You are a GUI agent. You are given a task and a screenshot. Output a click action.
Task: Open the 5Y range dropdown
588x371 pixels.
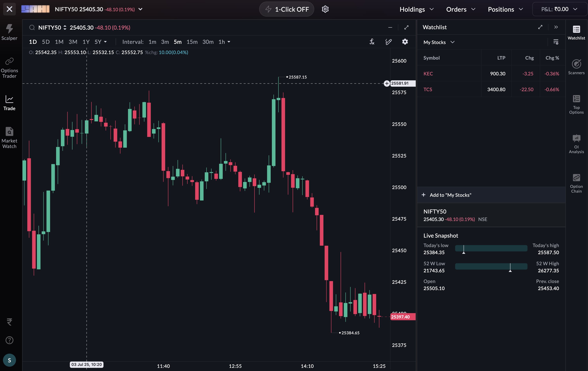(x=101, y=42)
